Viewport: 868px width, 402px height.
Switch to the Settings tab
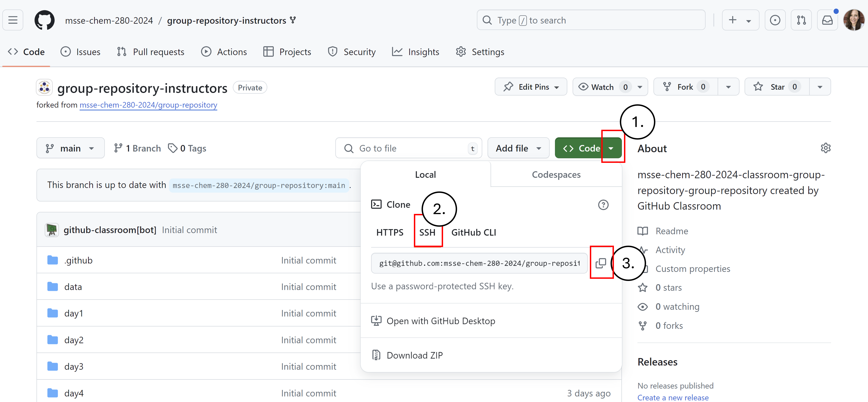(x=480, y=52)
